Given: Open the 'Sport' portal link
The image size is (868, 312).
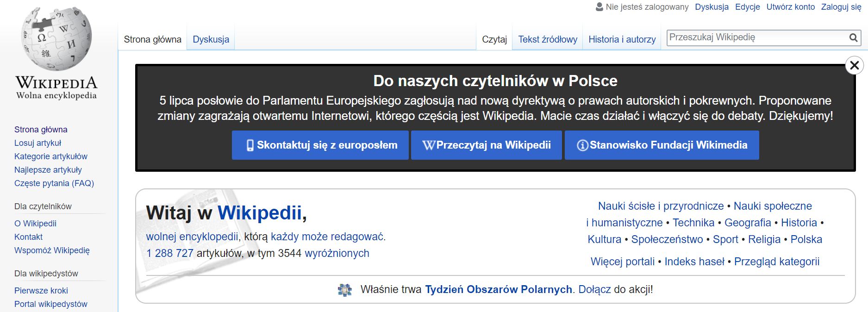Looking at the screenshot, I should 725,239.
